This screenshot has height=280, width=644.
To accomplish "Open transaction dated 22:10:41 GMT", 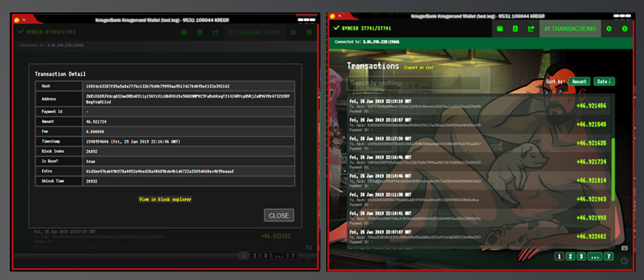I will tap(478, 218).
